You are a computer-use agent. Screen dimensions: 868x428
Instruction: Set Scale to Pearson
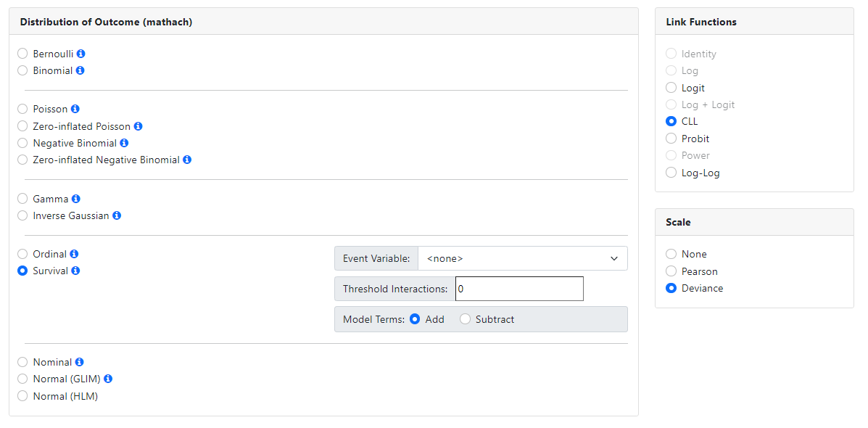pos(671,271)
